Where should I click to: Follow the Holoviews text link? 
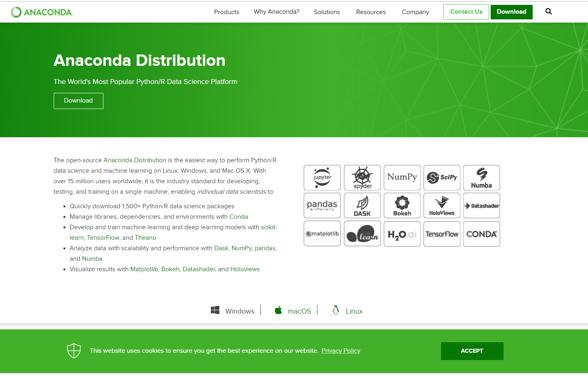pyautogui.click(x=245, y=269)
